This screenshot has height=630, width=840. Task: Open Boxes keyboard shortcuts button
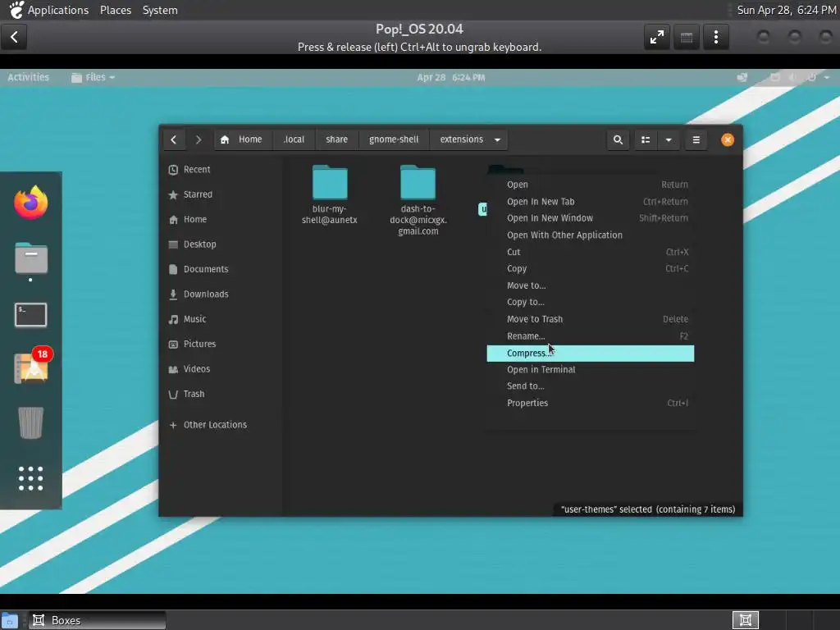click(687, 37)
